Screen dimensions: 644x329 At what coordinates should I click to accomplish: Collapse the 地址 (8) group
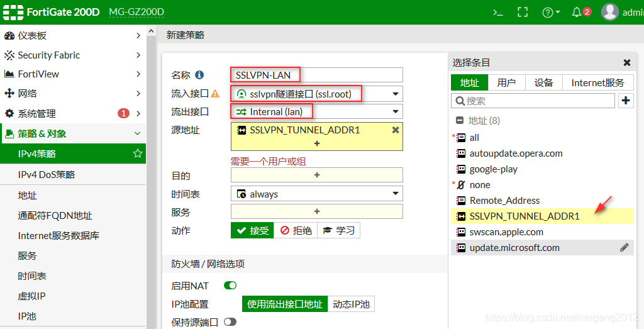tap(460, 120)
